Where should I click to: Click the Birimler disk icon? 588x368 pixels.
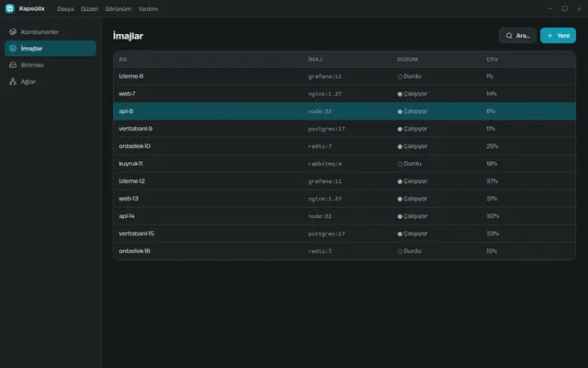pos(13,65)
